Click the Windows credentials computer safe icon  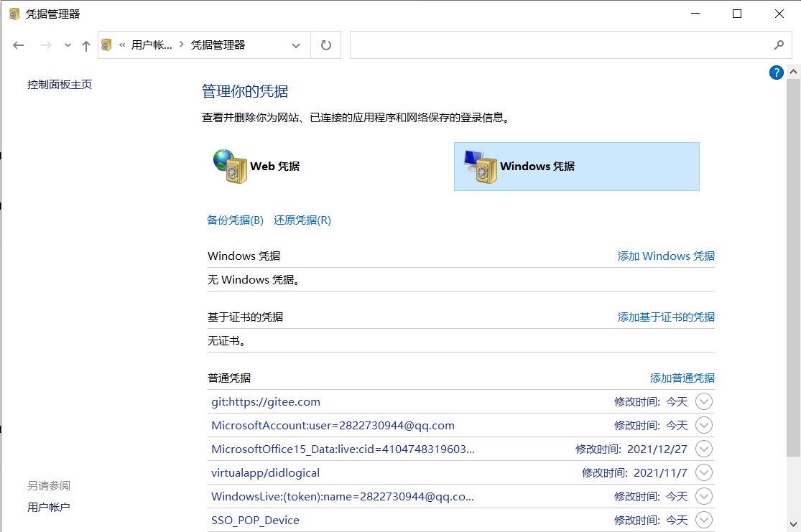coord(480,167)
